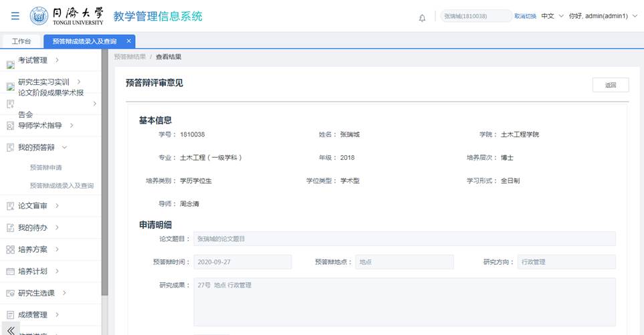Image resolution: width=644 pixels, height=335 pixels.
Task: Click the 培养方案 grid icon
Action: coord(10,249)
